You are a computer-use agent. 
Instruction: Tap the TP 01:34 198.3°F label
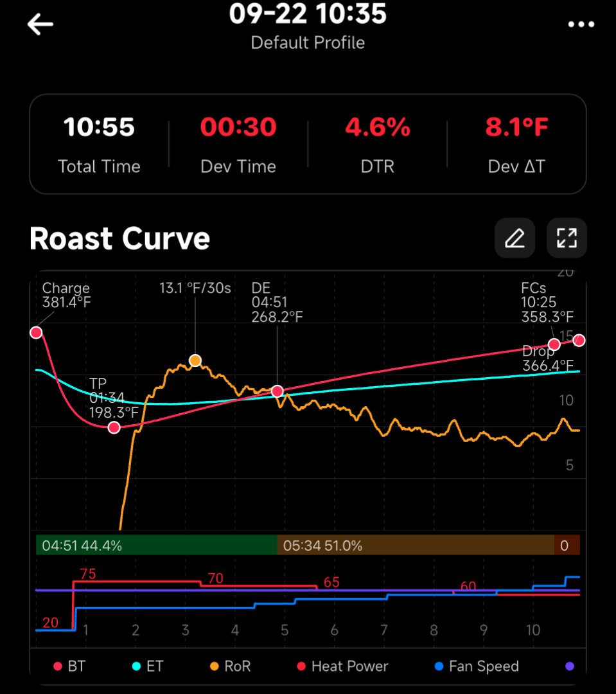point(114,398)
